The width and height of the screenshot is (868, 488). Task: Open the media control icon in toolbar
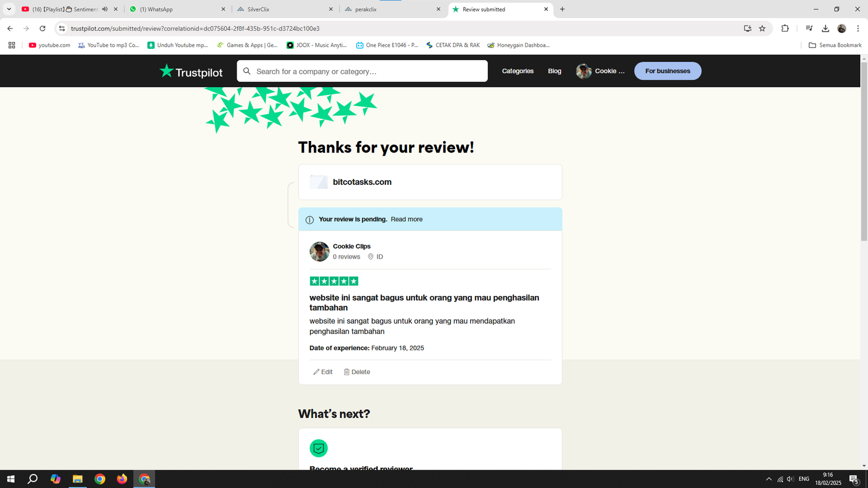click(x=809, y=28)
